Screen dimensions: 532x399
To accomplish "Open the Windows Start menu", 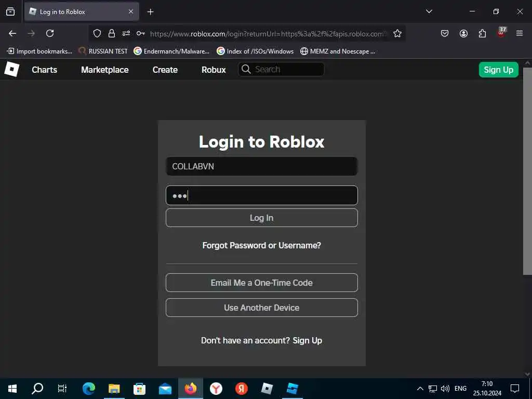I will (x=12, y=389).
